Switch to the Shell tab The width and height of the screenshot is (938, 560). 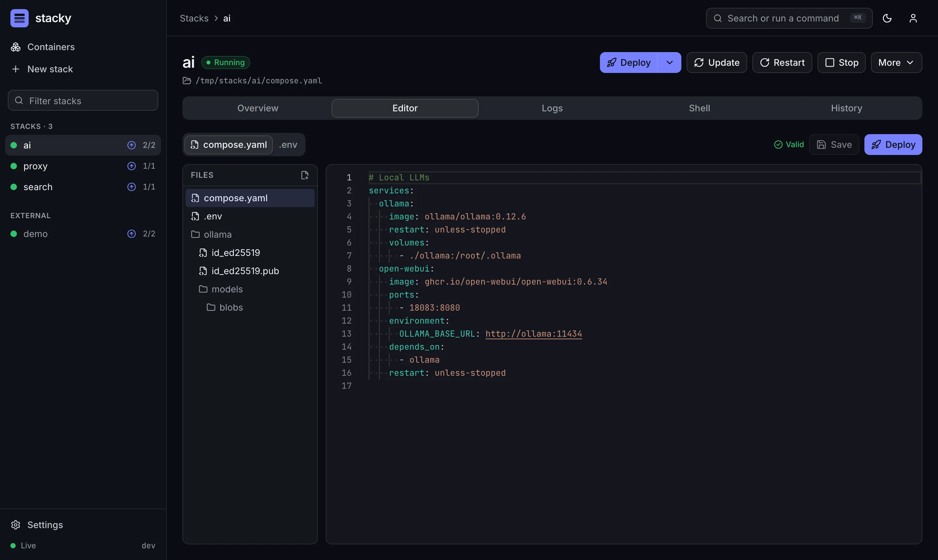pyautogui.click(x=699, y=108)
